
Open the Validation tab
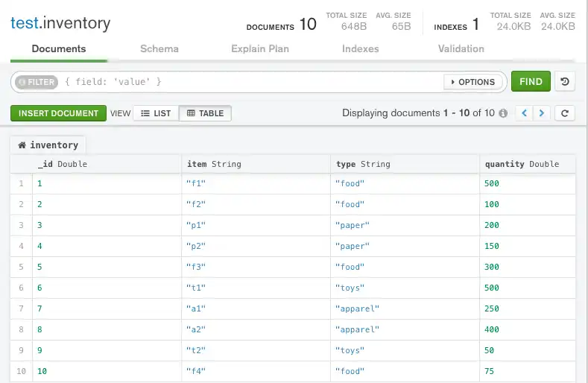click(461, 49)
